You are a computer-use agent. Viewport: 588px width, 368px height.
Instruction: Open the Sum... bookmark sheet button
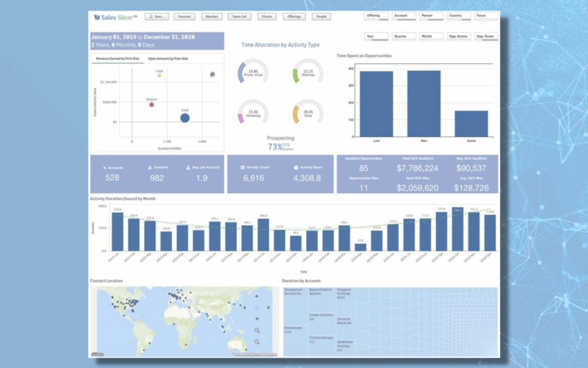(x=157, y=16)
